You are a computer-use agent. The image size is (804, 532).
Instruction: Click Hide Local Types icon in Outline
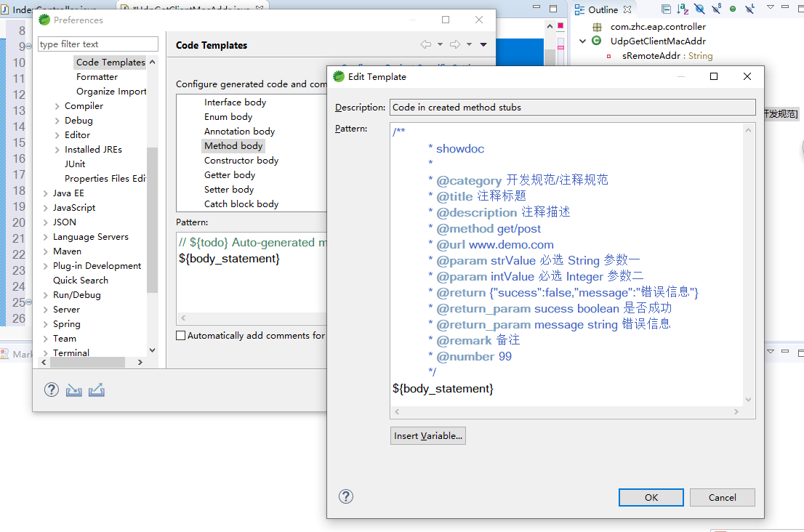(749, 9)
